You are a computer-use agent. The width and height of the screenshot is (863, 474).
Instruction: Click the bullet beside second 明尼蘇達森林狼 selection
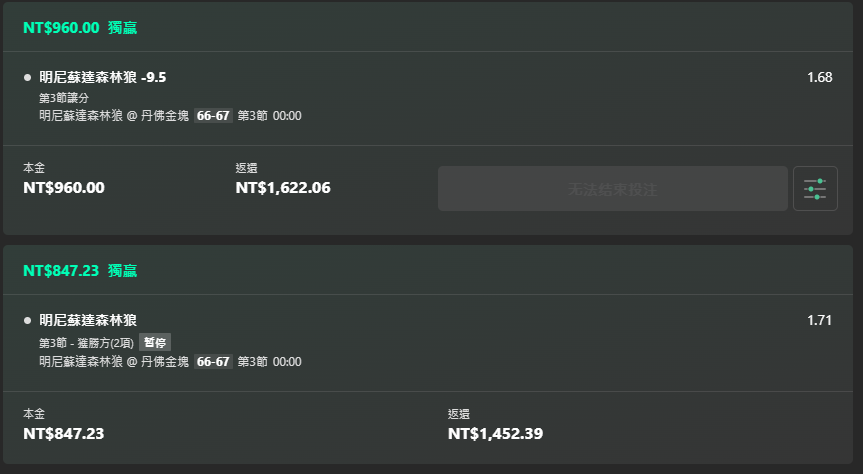coord(28,320)
